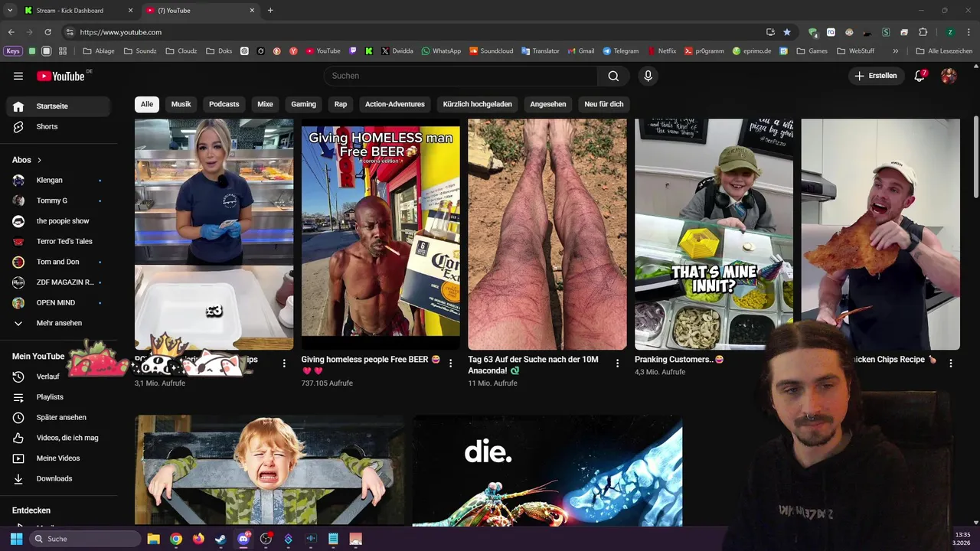
Task: Open Terror Ted's Tales channel
Action: [59, 241]
